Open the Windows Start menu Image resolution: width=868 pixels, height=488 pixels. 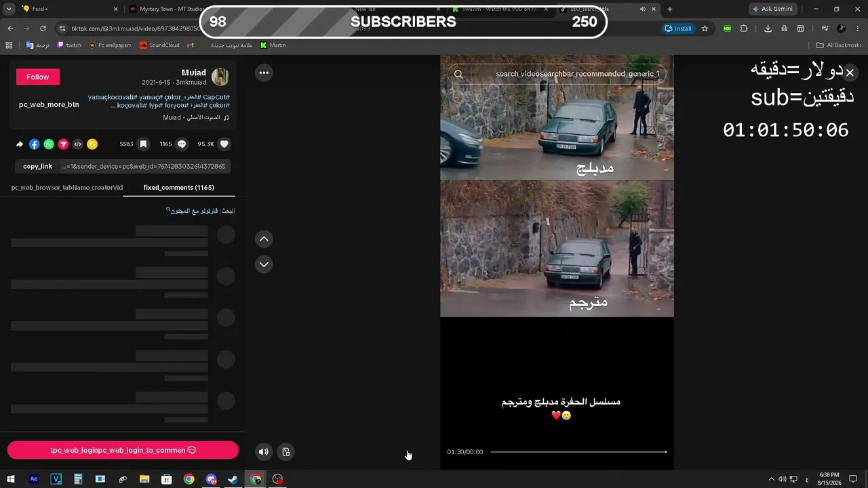coord(11,479)
